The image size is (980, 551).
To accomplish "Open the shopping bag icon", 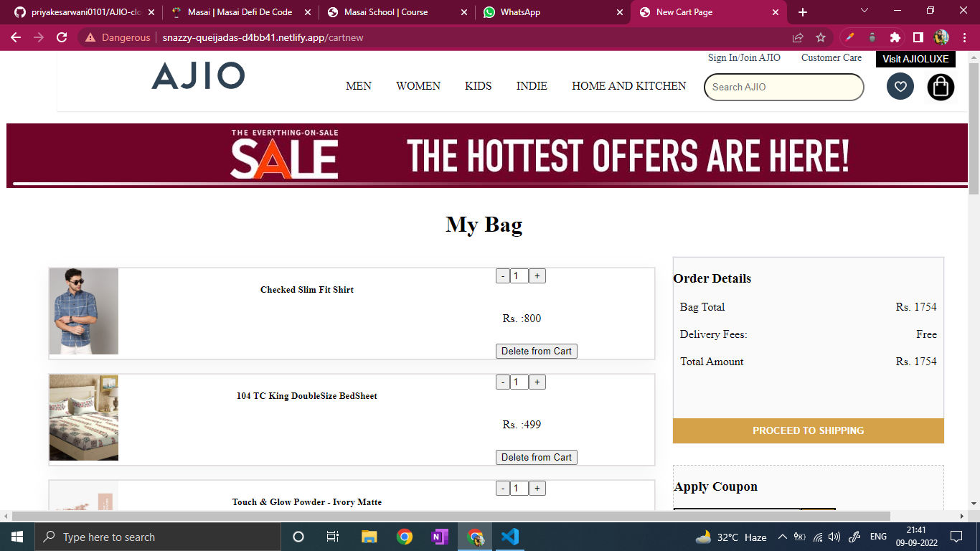I will [941, 86].
